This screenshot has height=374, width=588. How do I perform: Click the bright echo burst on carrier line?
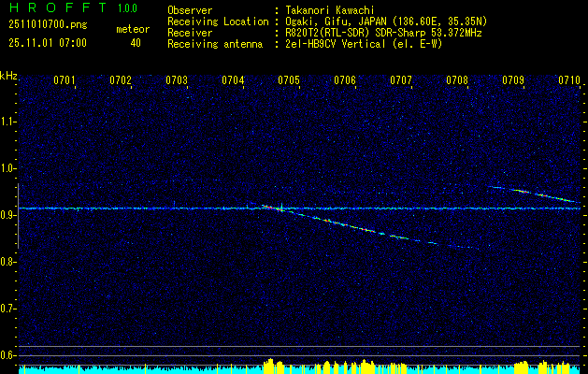tap(280, 208)
